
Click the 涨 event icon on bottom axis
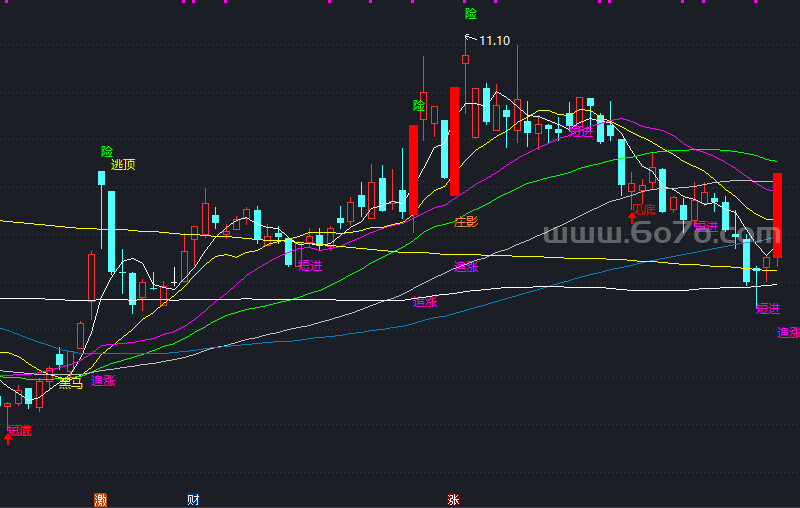tap(453, 500)
